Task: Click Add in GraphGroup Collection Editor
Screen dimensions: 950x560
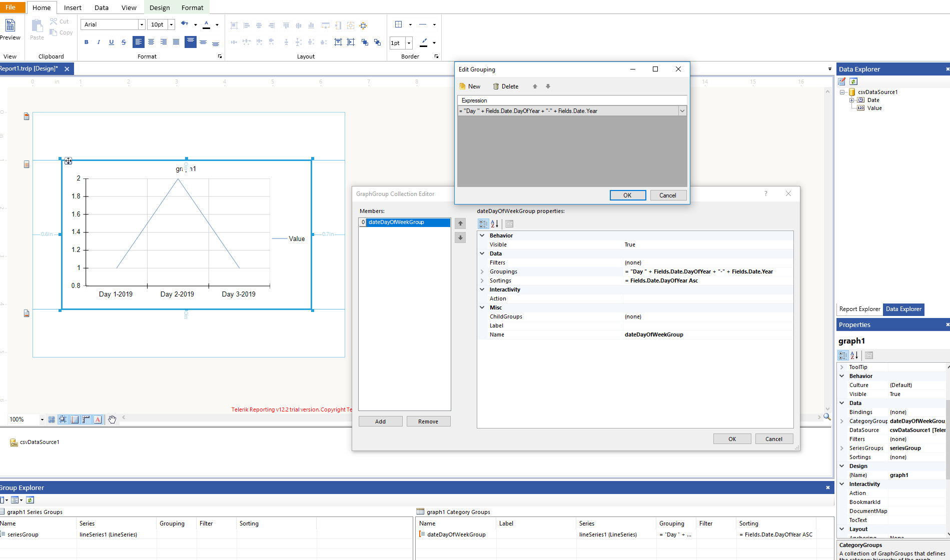Action: click(380, 421)
